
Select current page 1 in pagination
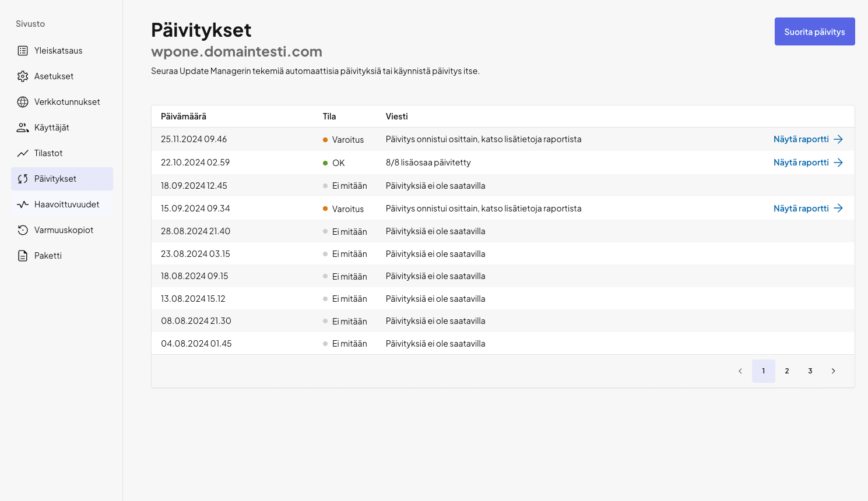coord(763,371)
